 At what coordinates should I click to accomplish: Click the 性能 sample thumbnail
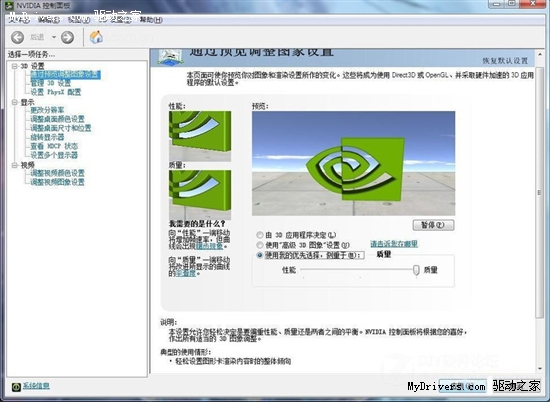pyautogui.click(x=200, y=136)
